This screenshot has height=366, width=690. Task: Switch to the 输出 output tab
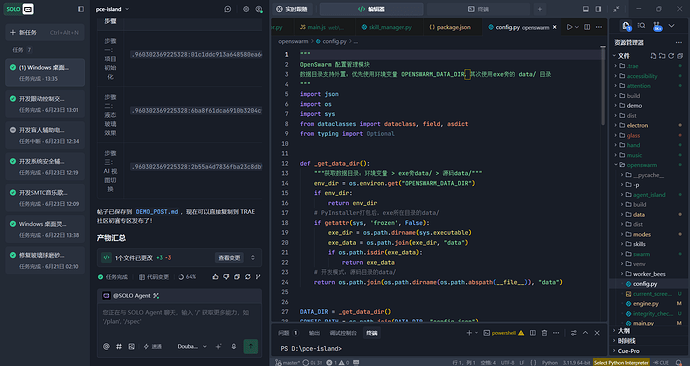click(314, 333)
